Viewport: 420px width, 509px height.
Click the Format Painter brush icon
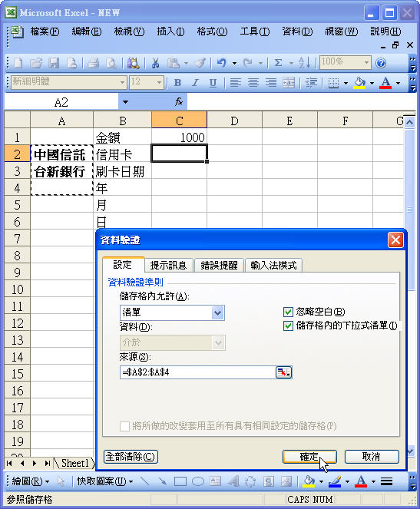[x=200, y=63]
